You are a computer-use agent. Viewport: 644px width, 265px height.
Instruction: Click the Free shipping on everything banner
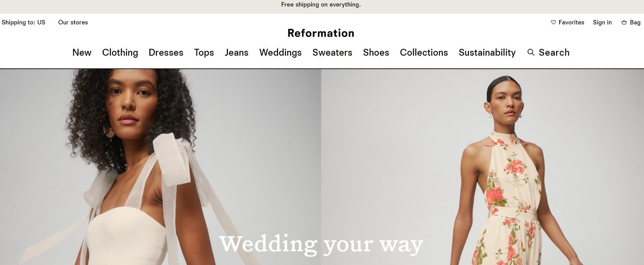pyautogui.click(x=321, y=4)
